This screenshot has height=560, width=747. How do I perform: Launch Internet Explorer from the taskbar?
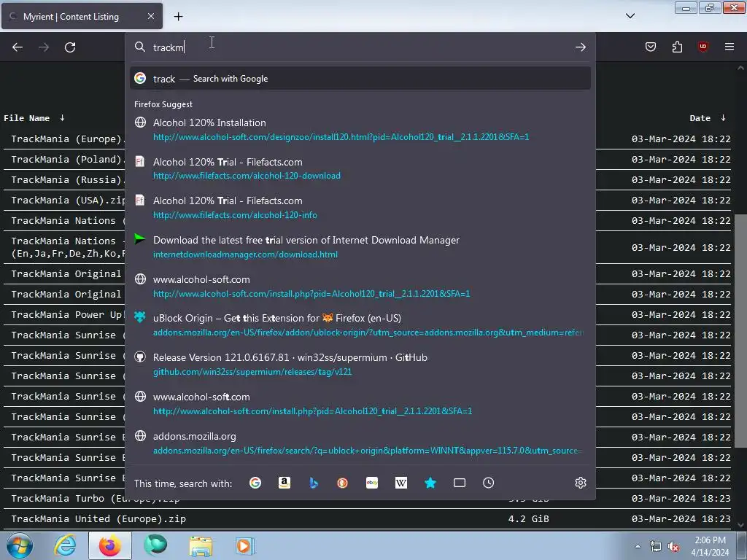point(65,545)
